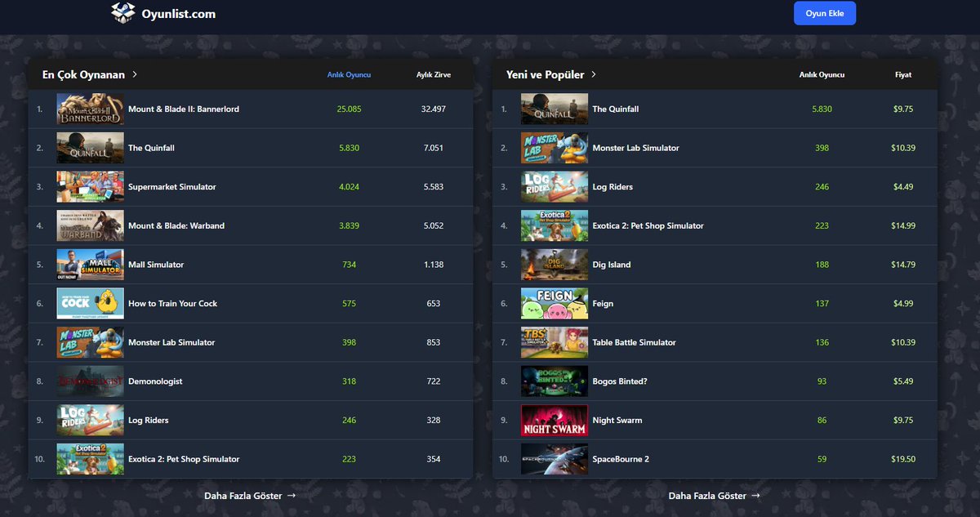
Task: Open Log Riders thumbnail in most played
Action: click(91, 420)
